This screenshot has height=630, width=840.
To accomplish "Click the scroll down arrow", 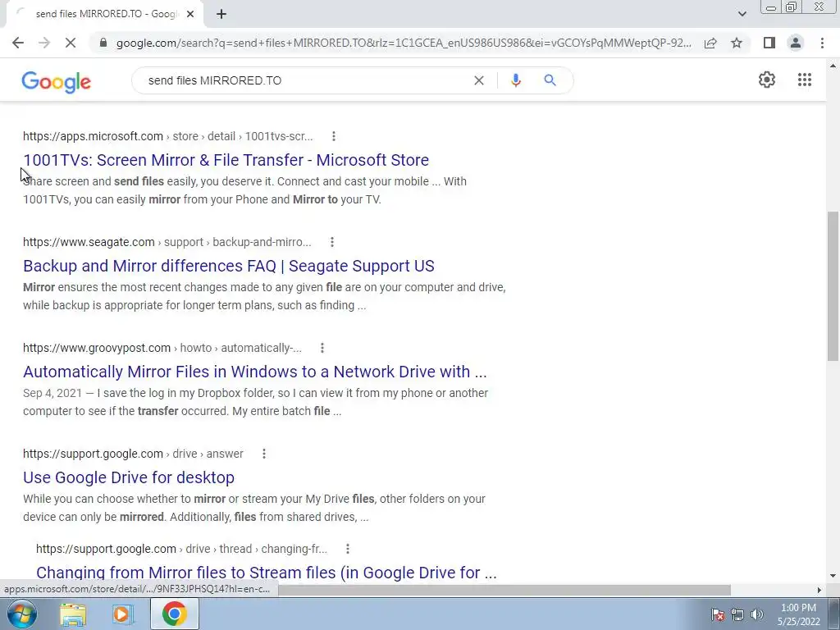I will [833, 577].
